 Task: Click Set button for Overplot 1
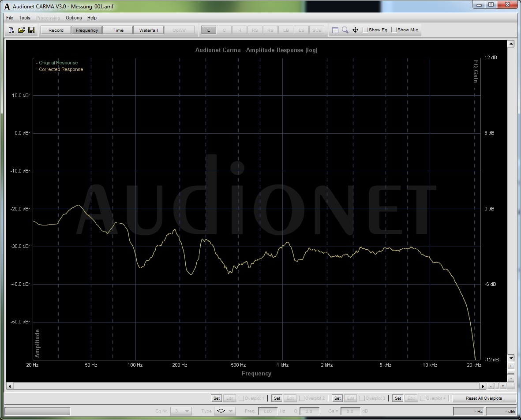point(216,398)
